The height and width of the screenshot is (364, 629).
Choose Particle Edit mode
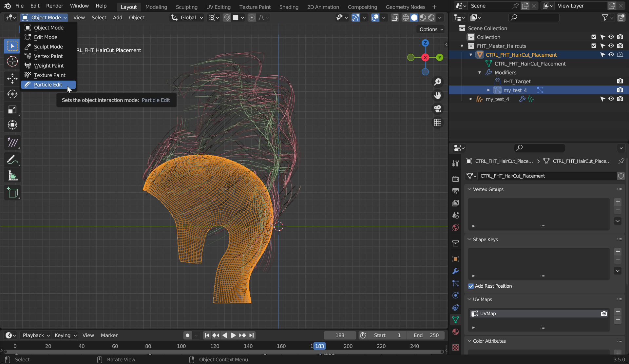click(x=48, y=85)
